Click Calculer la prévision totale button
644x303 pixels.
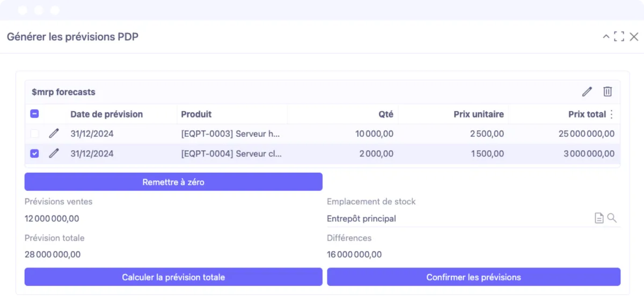click(x=173, y=277)
